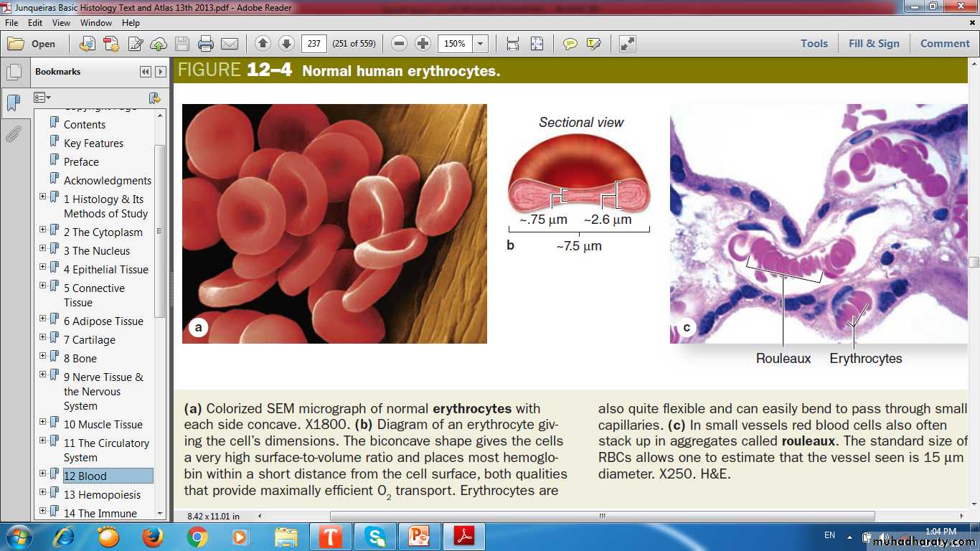Go to next page with down arrow
This screenshot has height=551, width=980.
click(x=286, y=44)
